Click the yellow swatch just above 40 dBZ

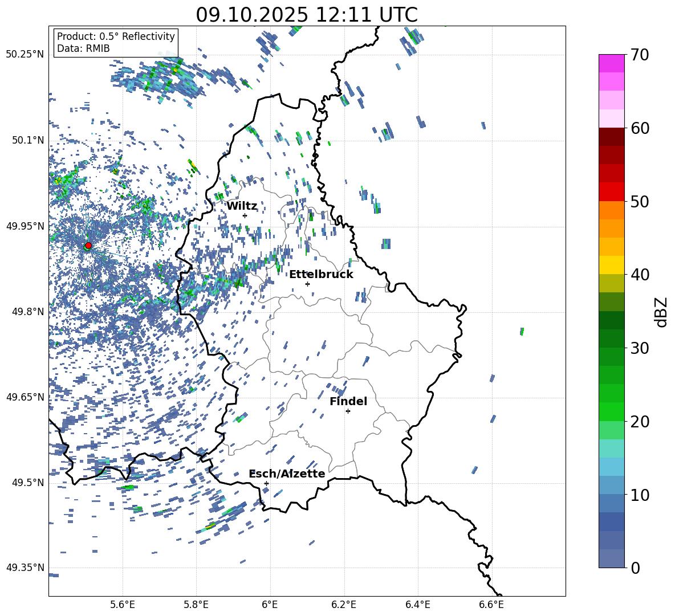pos(612,265)
